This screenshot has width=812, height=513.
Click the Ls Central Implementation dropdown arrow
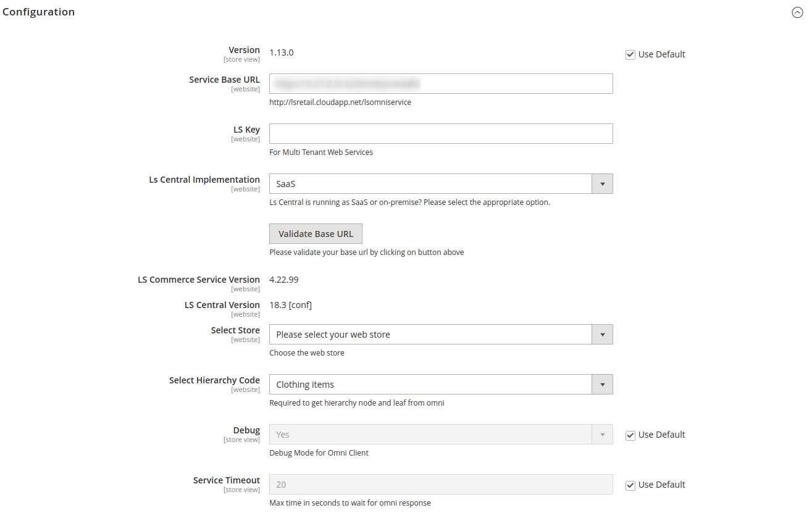(x=602, y=184)
